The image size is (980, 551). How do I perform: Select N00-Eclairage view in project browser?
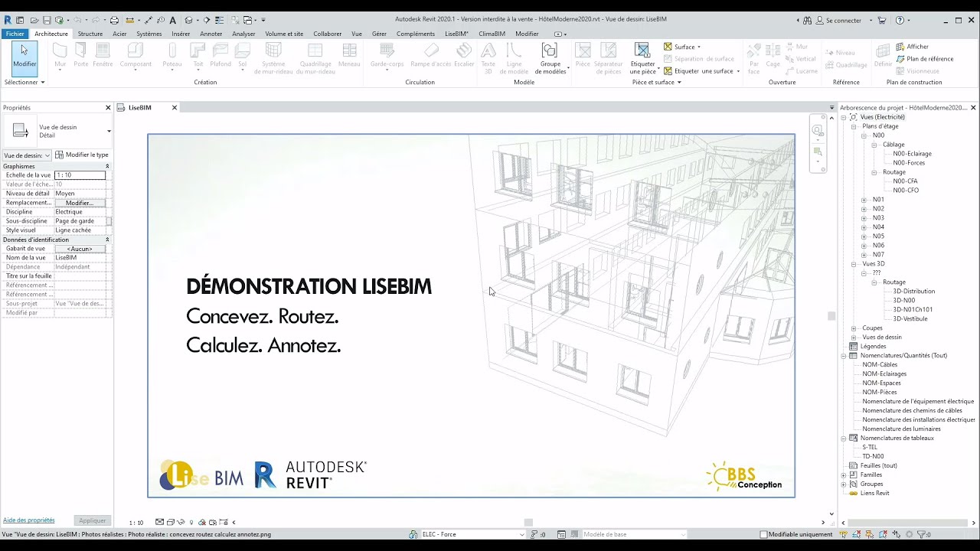pos(912,154)
